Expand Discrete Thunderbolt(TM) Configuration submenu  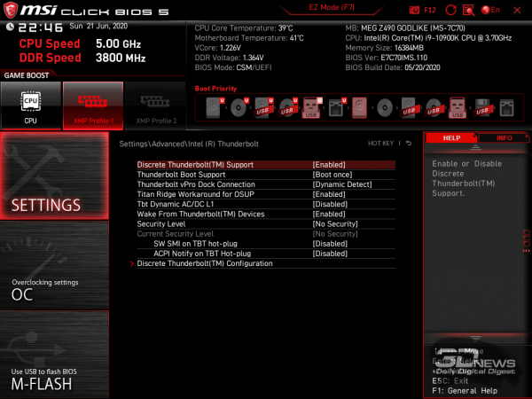pos(205,263)
